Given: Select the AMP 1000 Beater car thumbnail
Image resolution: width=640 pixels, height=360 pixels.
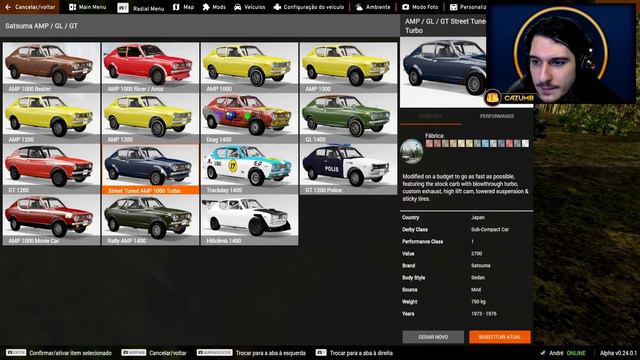Looking at the screenshot, I should [x=51, y=68].
